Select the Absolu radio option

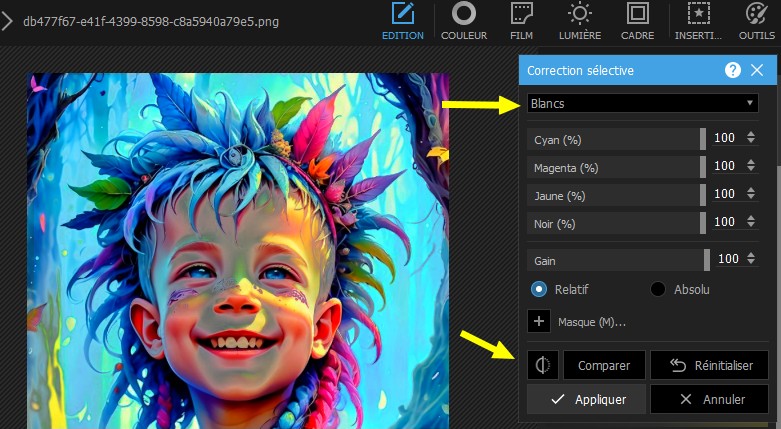tap(658, 289)
